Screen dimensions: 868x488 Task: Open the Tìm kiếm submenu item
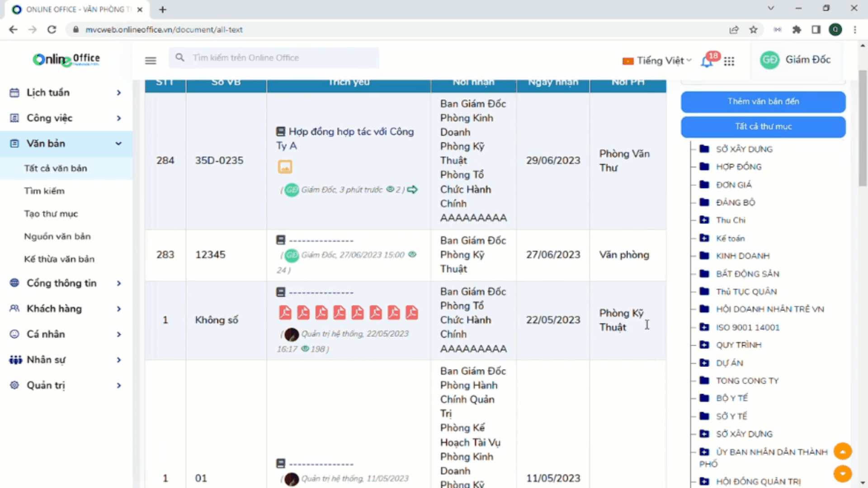point(44,191)
